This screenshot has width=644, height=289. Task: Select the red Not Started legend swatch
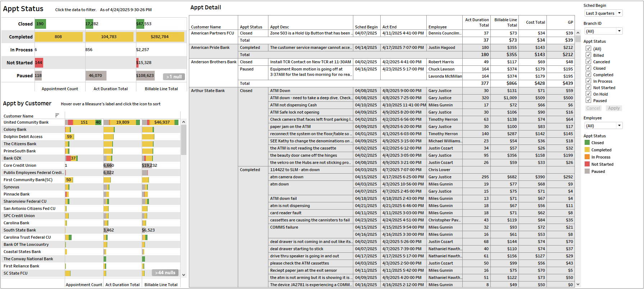587,164
